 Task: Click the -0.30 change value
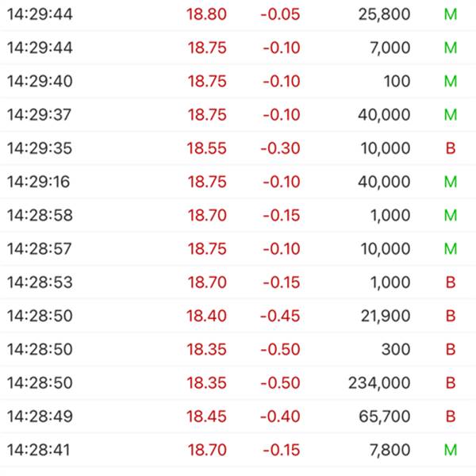pyautogui.click(x=281, y=148)
